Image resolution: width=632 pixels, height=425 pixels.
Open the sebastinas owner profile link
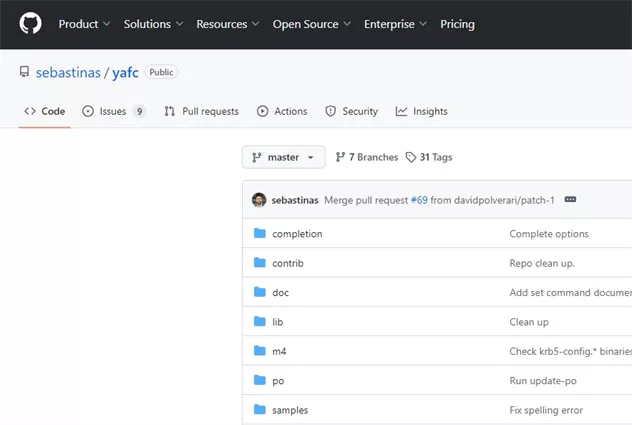[68, 73]
